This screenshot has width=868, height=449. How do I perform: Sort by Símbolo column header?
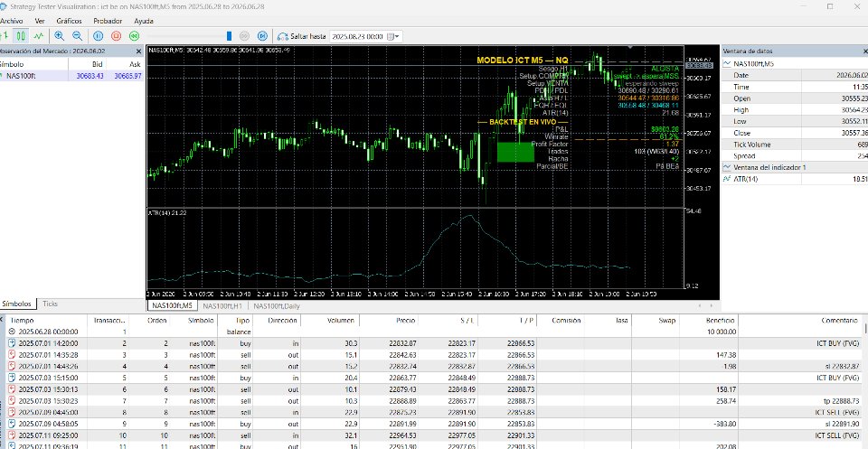pyautogui.click(x=201, y=320)
